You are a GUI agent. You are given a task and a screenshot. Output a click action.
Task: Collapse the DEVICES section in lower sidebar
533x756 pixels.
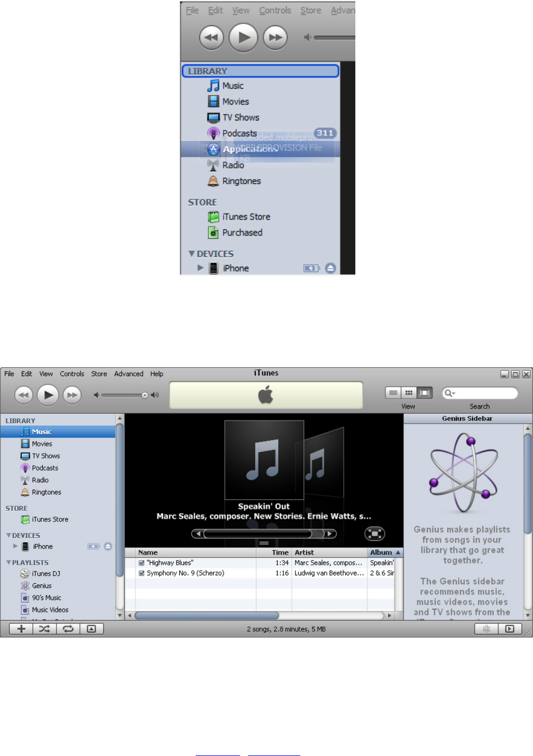pos(8,535)
